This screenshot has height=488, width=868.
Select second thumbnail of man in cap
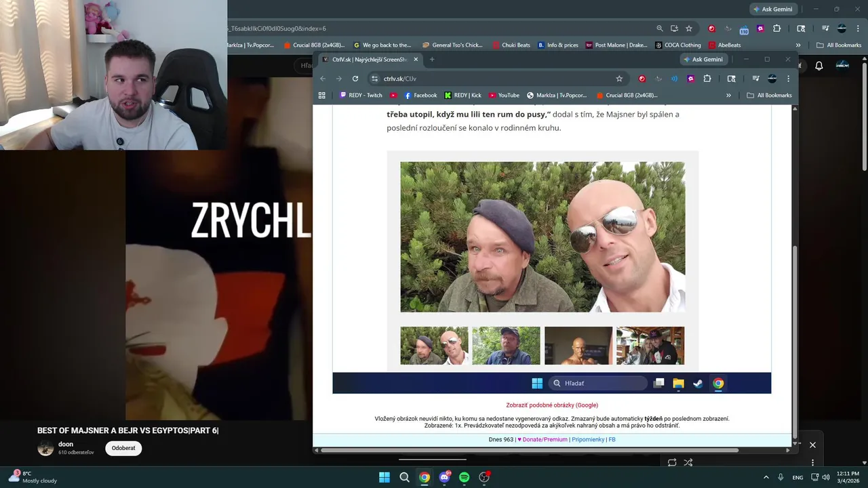click(x=507, y=346)
